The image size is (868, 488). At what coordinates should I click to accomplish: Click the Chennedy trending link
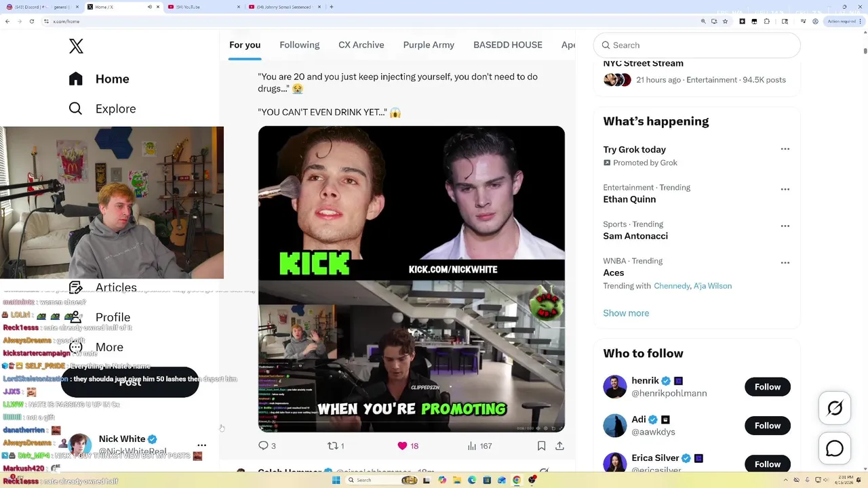(671, 286)
